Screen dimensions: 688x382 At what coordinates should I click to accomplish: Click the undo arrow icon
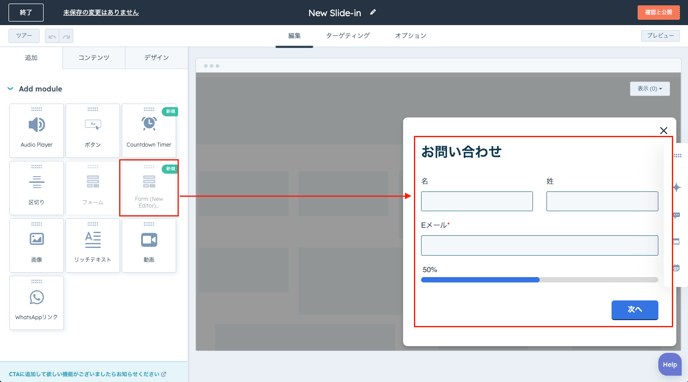click(52, 36)
